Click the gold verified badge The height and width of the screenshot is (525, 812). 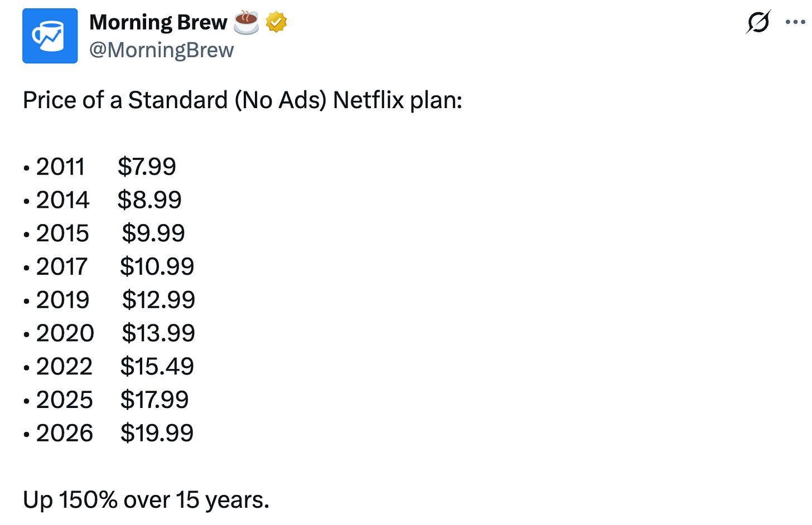[x=276, y=22]
